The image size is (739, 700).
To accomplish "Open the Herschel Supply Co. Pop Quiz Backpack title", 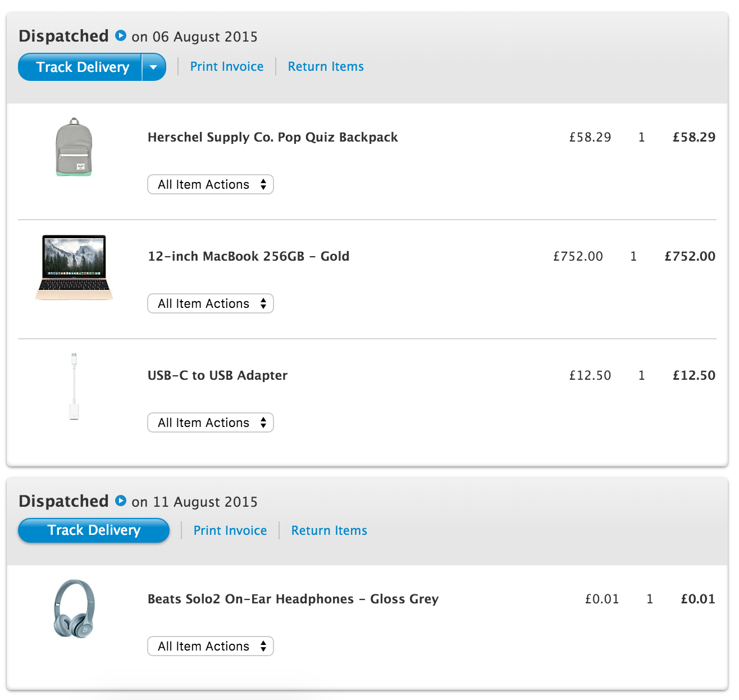I will tap(272, 138).
